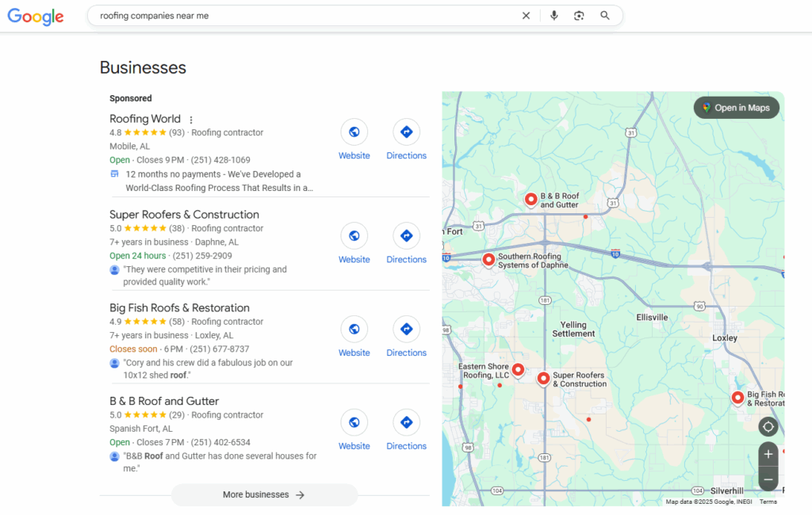Click the Sponsored label
The width and height of the screenshot is (812, 515).
(x=131, y=98)
